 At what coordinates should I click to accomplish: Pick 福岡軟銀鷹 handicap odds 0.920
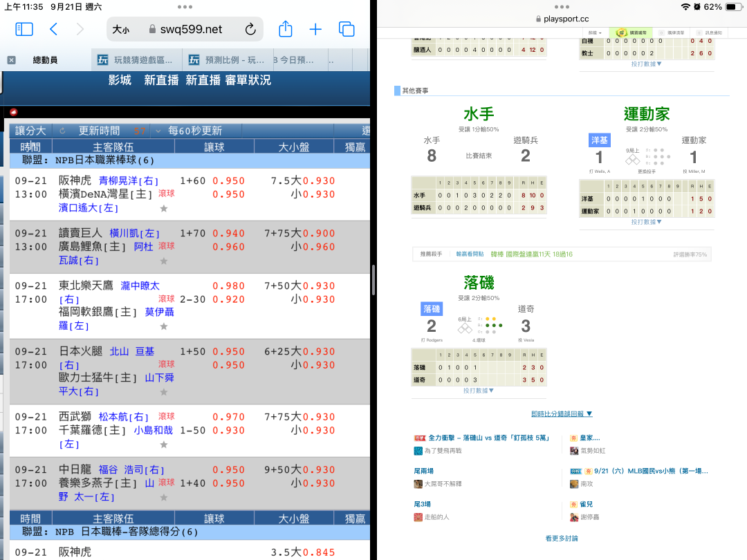[x=229, y=299]
